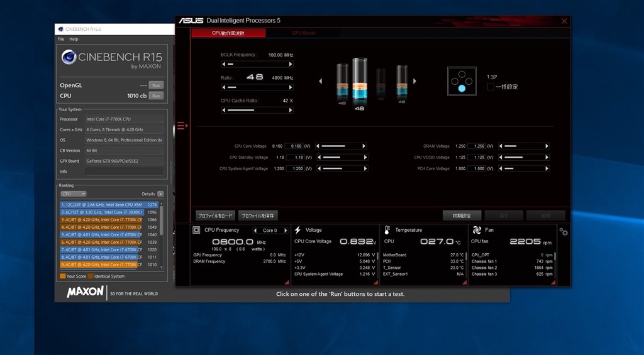Select ranking row scoring 1010
The height and width of the screenshot is (355, 644).
coord(109,265)
